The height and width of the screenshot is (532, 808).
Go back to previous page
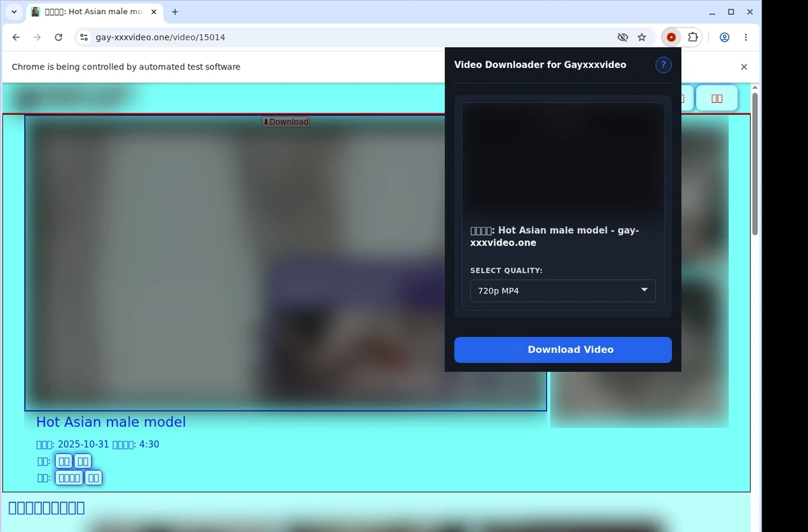[x=16, y=38]
